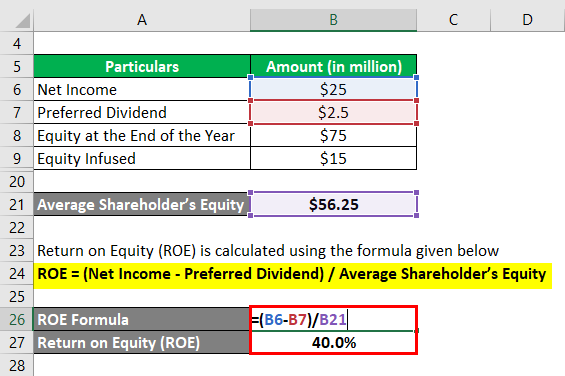
Task: Select column B header
Action: [x=333, y=20]
